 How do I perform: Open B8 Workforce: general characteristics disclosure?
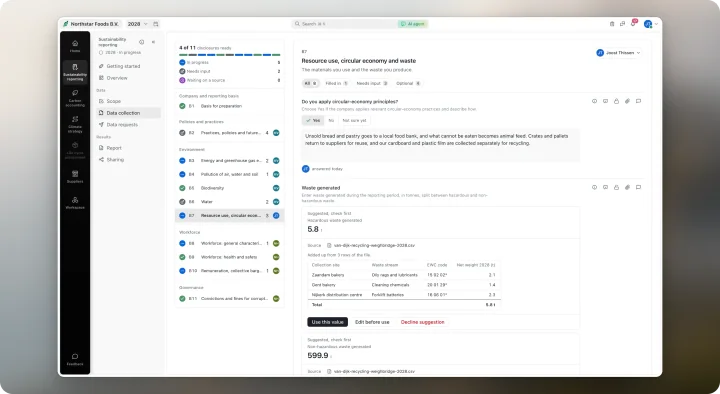(229, 243)
